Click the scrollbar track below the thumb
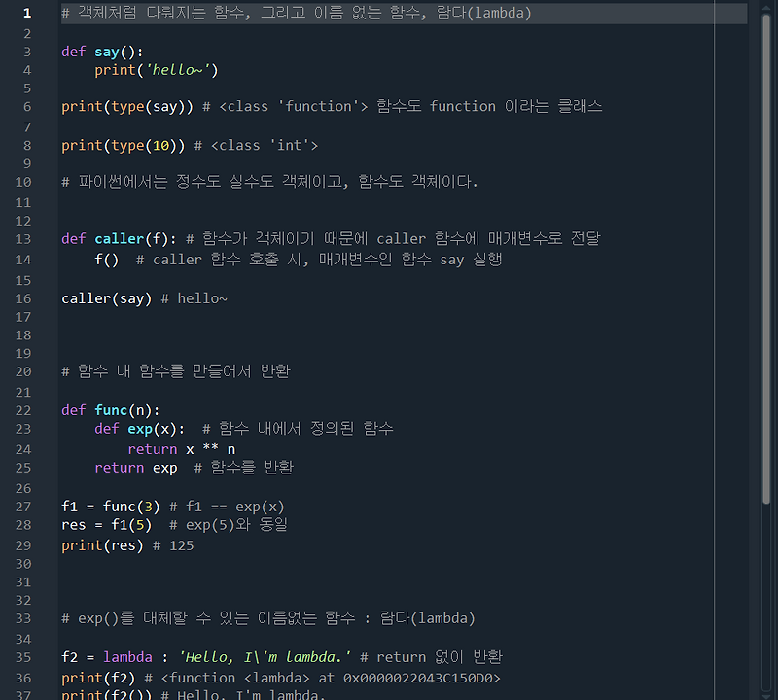This screenshot has height=700, width=778. click(x=766, y=600)
